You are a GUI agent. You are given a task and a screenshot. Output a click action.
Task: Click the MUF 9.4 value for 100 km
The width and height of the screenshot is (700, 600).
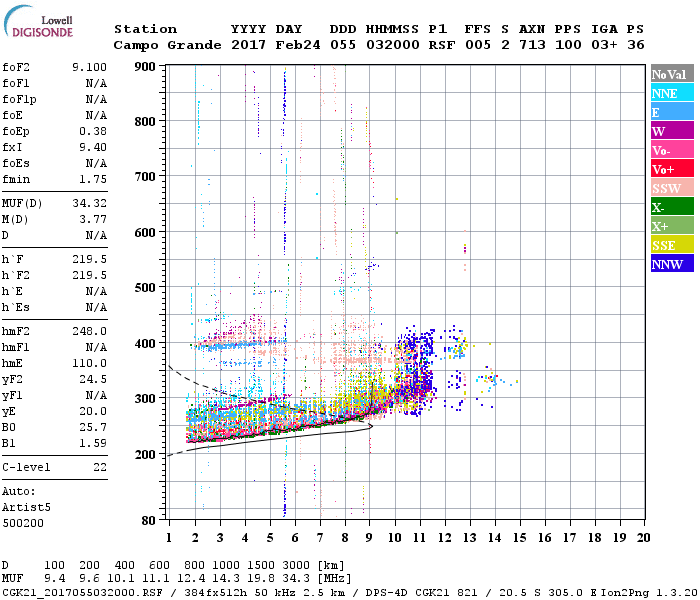click(54, 579)
